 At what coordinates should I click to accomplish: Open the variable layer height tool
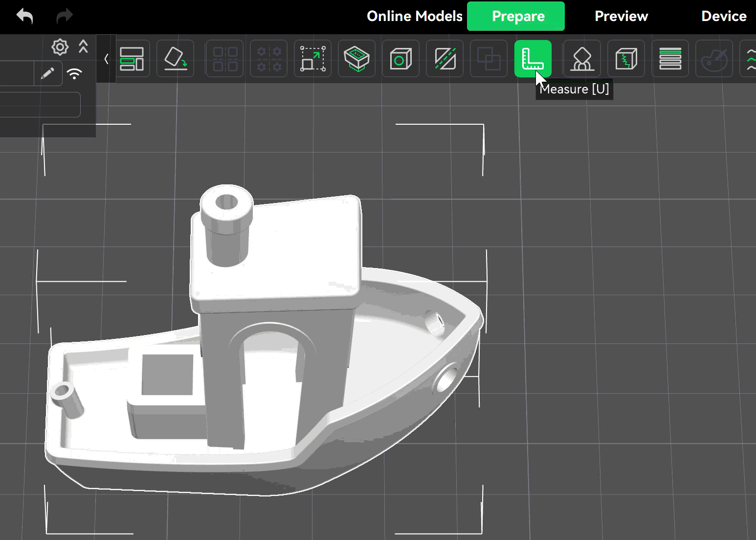coord(670,59)
